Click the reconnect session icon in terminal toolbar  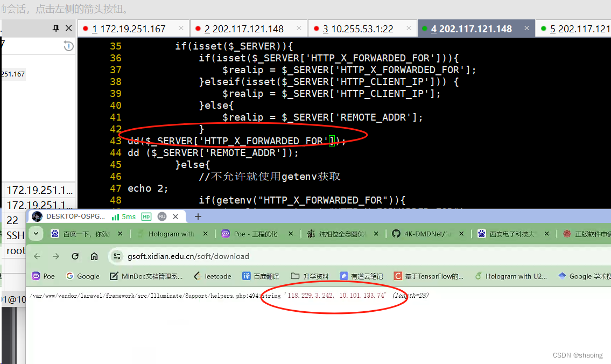pyautogui.click(x=68, y=46)
